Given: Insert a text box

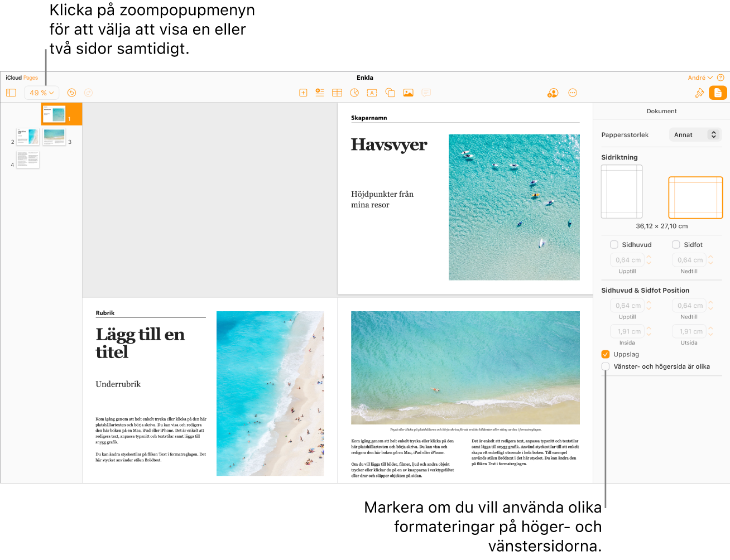Looking at the screenshot, I should coord(372,93).
